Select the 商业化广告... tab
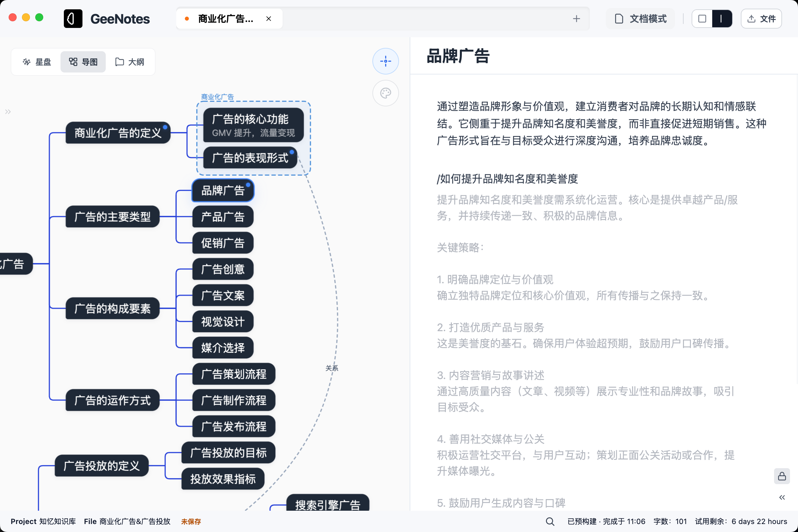This screenshot has width=798, height=532. 225,19
